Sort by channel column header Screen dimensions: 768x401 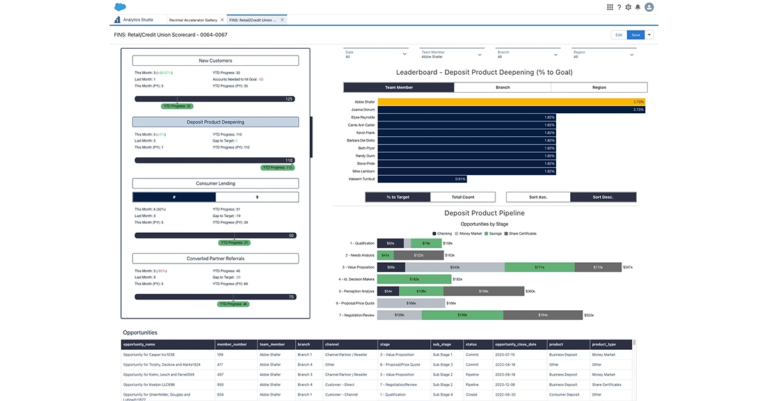[x=350, y=345]
